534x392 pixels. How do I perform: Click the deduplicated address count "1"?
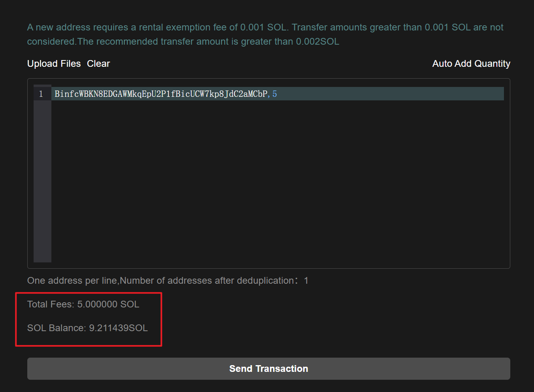point(306,281)
